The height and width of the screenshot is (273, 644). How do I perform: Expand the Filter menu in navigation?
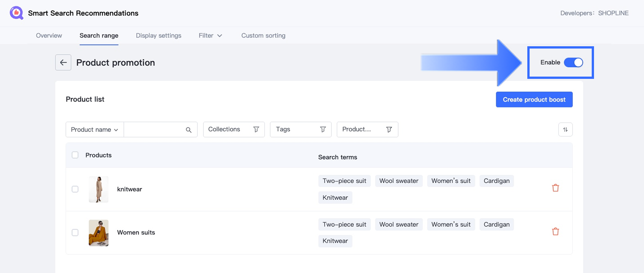pyautogui.click(x=210, y=36)
